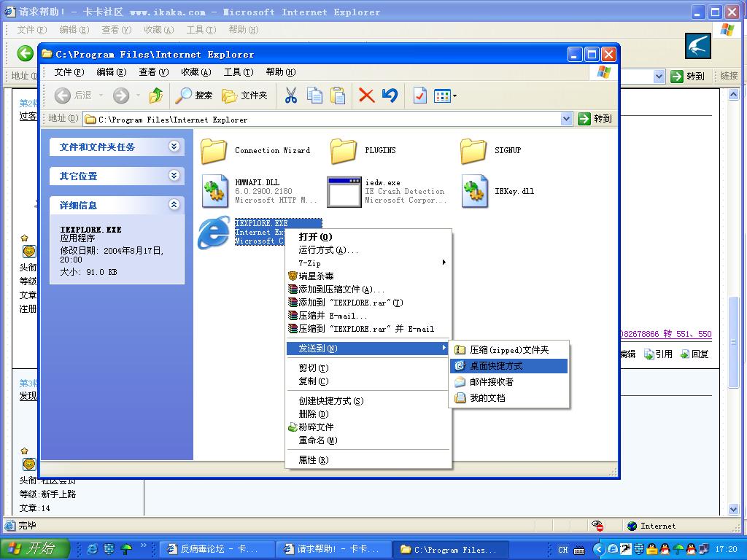Choose 压缩并 E-mail... entry
Screen dimensions: 747x560
pyautogui.click(x=368, y=316)
